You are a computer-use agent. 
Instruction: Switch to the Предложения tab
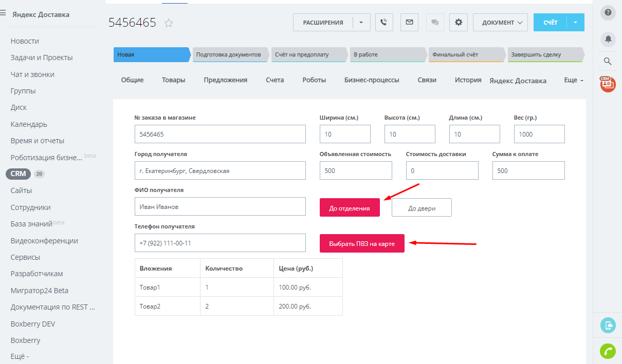coord(225,80)
